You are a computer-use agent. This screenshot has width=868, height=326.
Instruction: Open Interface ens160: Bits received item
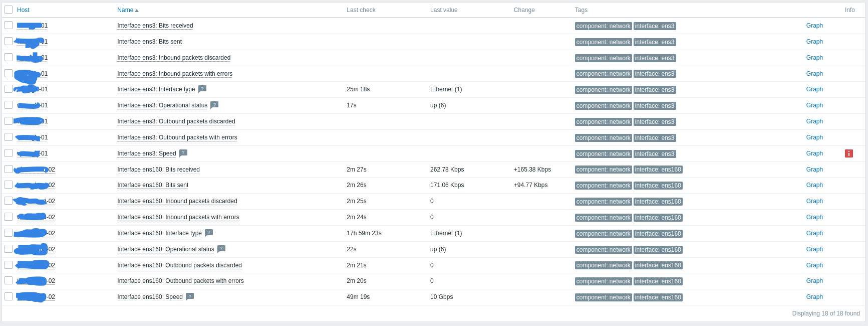[158, 170]
